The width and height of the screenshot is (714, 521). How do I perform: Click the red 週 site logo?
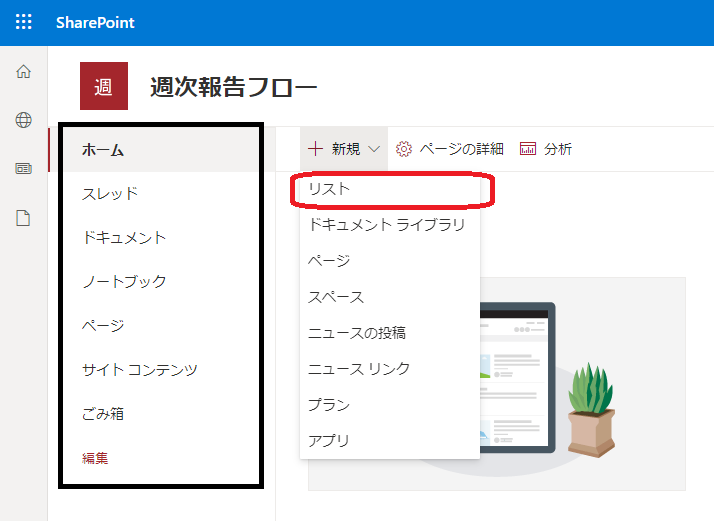click(x=104, y=86)
